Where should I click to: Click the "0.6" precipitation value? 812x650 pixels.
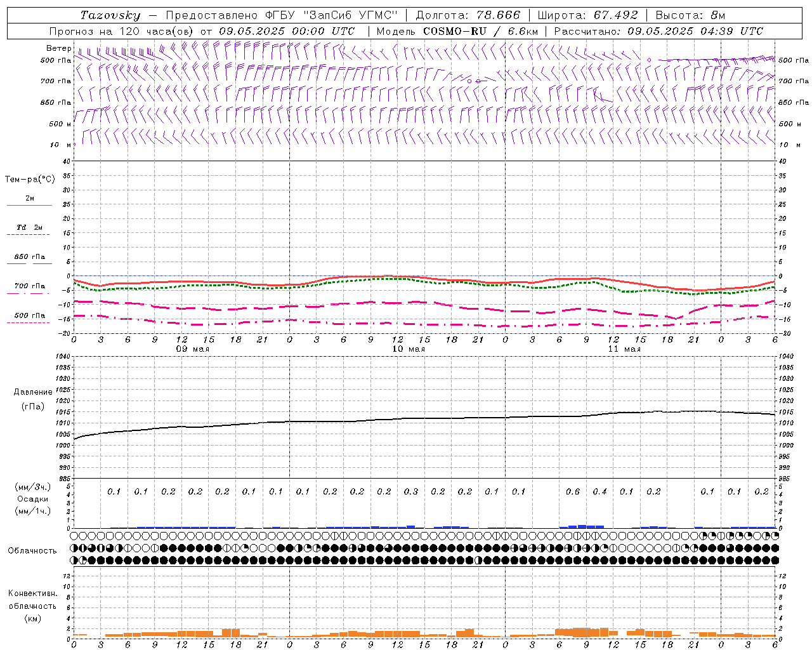[573, 491]
